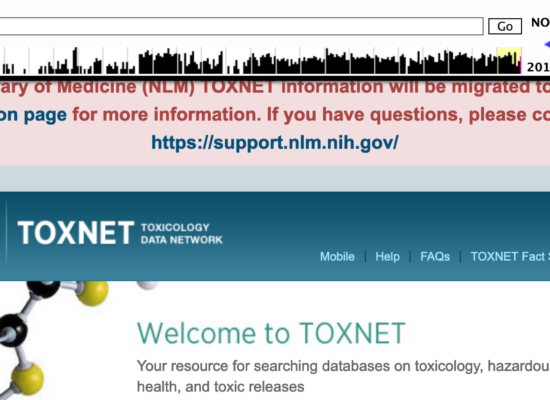The height and width of the screenshot is (400, 550).
Task: Click the 'Toxicology Data Network' tagline
Action: point(182,234)
